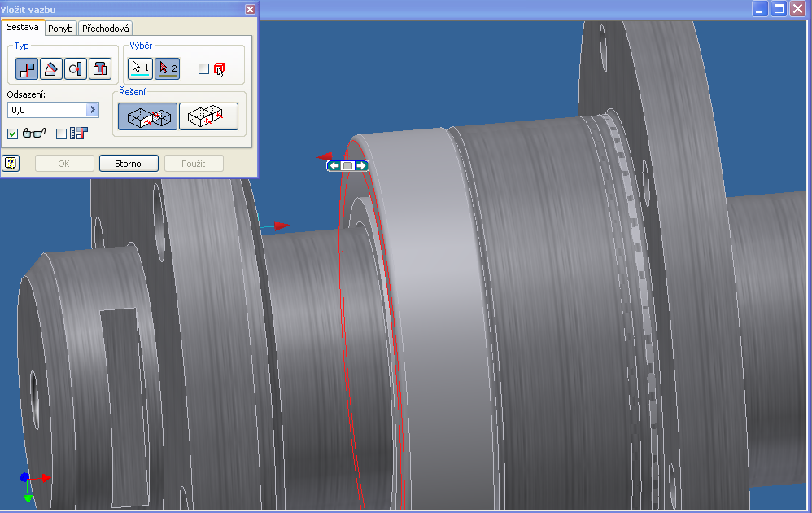Screen dimensions: 812x513
Task: Activate first selection button in Výběr
Action: click(140, 68)
